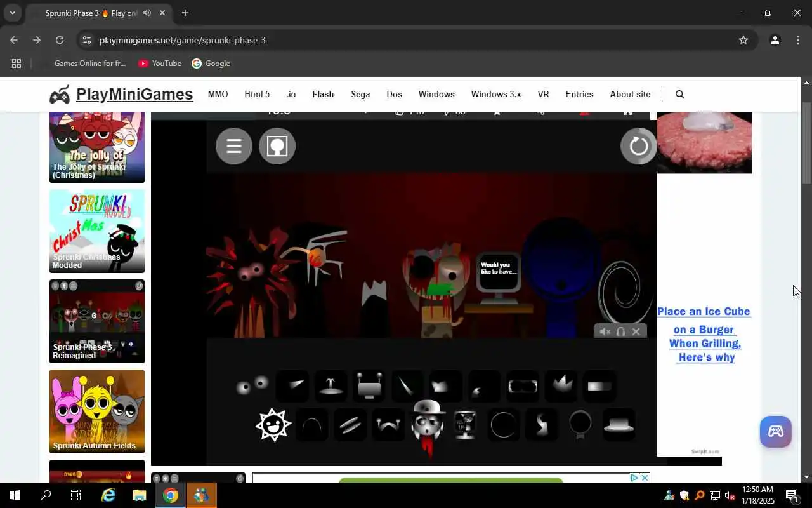Choose the goggles-shaped sound icon
This screenshot has width=812, height=508.
coord(523,386)
